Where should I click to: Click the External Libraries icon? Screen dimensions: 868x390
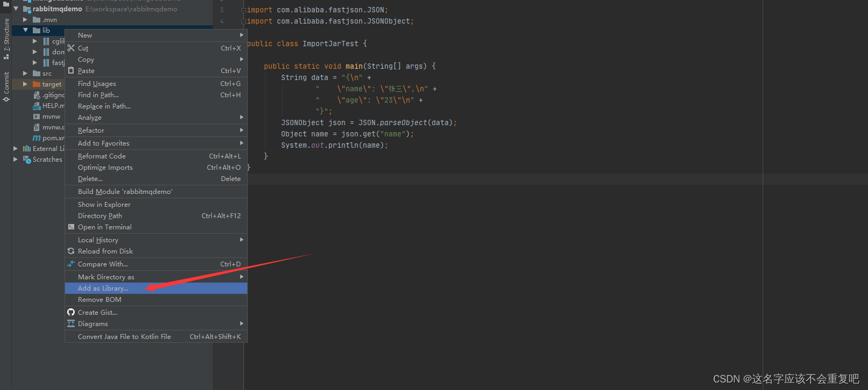click(x=27, y=148)
